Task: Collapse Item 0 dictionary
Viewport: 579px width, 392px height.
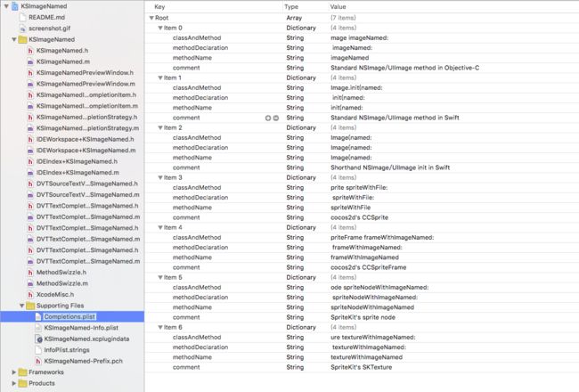Action: pos(160,28)
